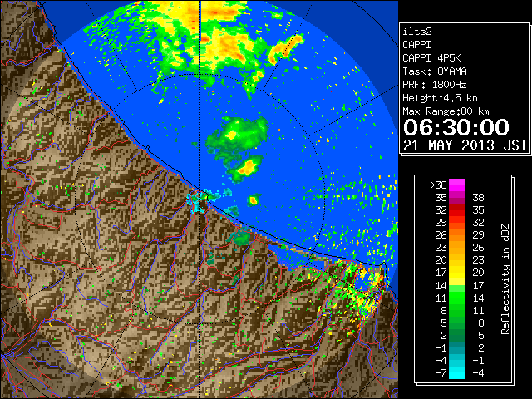This screenshot has width=532, height=399.
Task: Click the magenta >38 dBZ legend swatch
Action: [457, 185]
